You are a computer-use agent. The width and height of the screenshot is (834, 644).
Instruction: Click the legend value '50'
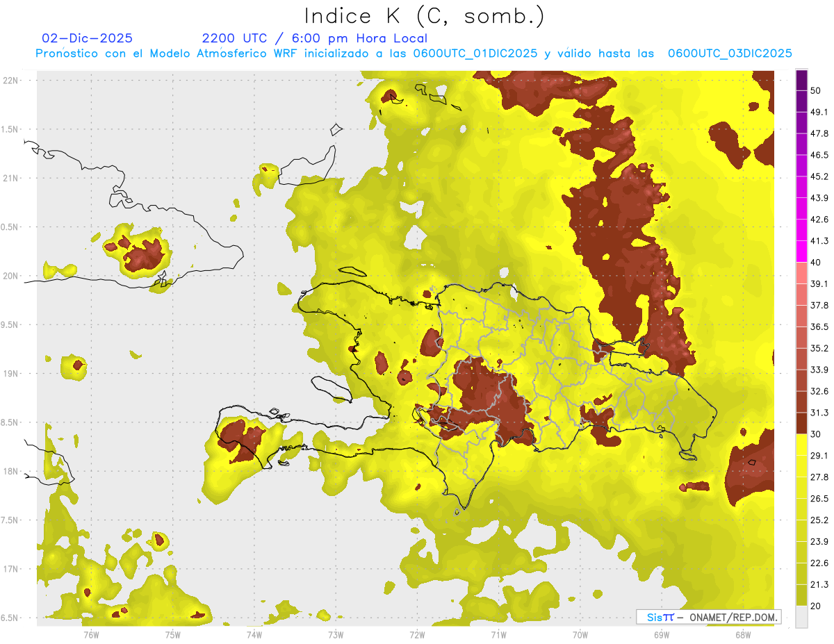816,90
